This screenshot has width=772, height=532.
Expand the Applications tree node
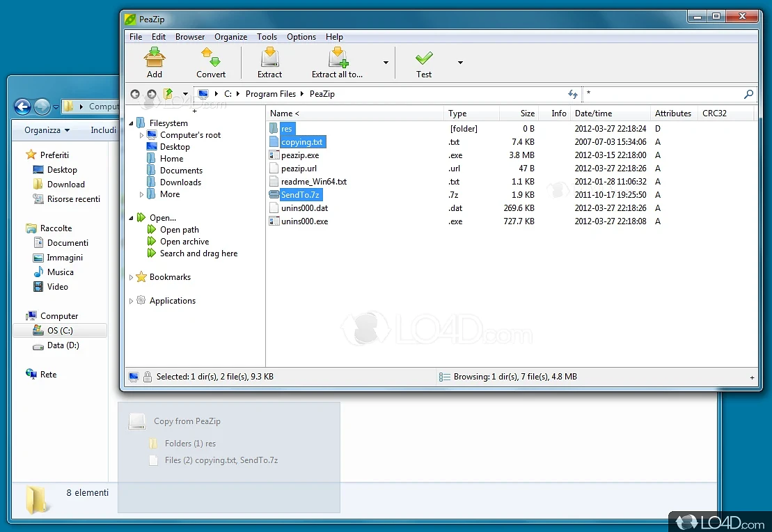(x=131, y=301)
